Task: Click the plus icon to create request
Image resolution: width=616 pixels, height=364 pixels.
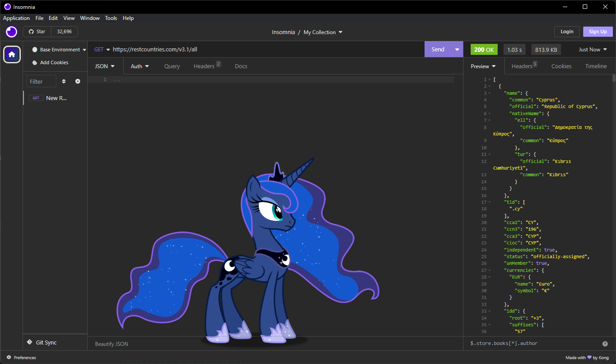Action: (x=78, y=81)
